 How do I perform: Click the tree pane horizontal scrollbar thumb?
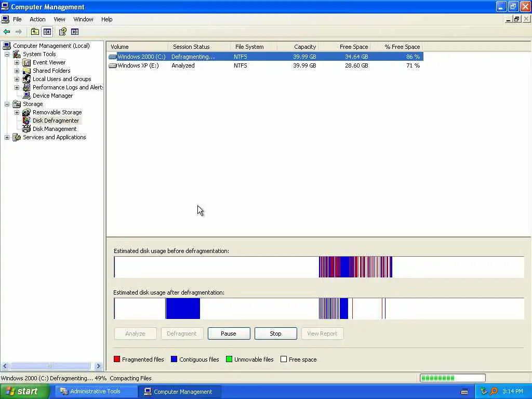point(50,366)
